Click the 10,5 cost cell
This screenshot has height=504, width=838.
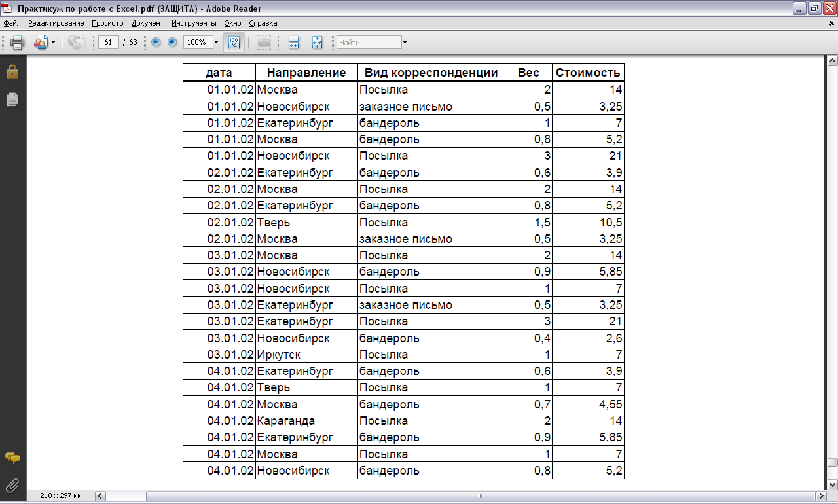(x=588, y=222)
